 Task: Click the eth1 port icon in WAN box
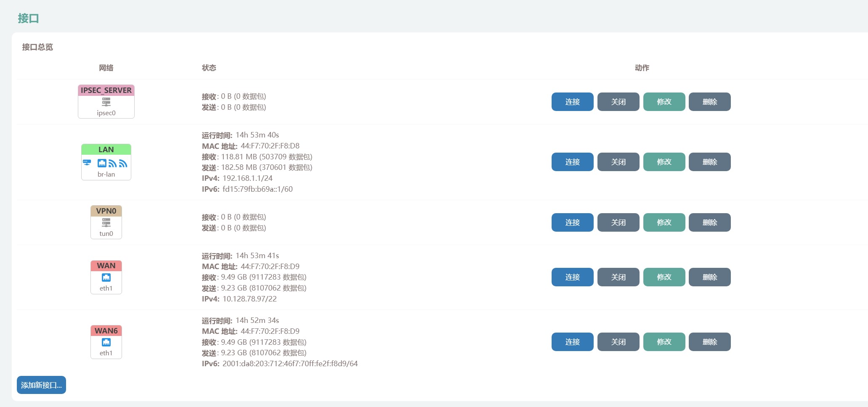[x=106, y=277]
